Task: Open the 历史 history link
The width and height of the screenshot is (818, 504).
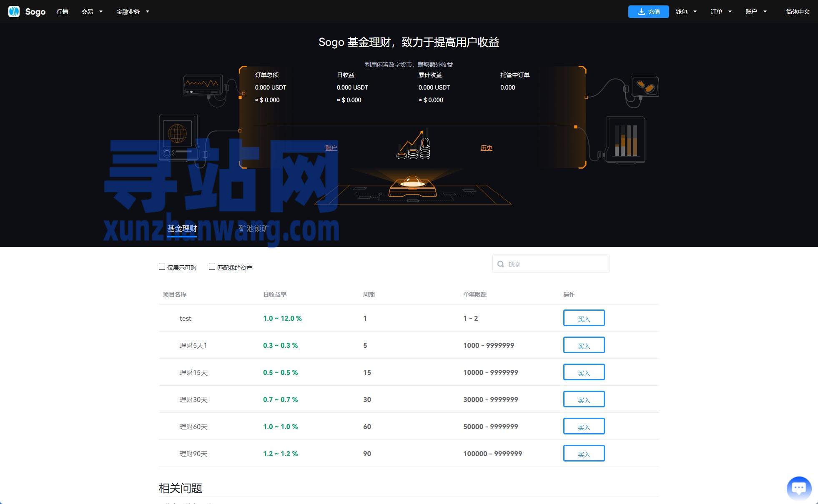Action: [x=486, y=148]
